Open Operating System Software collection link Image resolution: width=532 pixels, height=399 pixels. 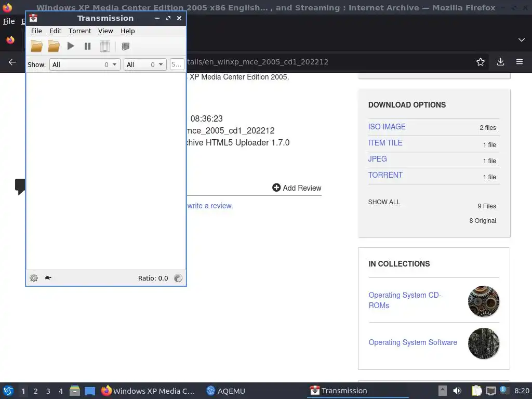pos(413,342)
